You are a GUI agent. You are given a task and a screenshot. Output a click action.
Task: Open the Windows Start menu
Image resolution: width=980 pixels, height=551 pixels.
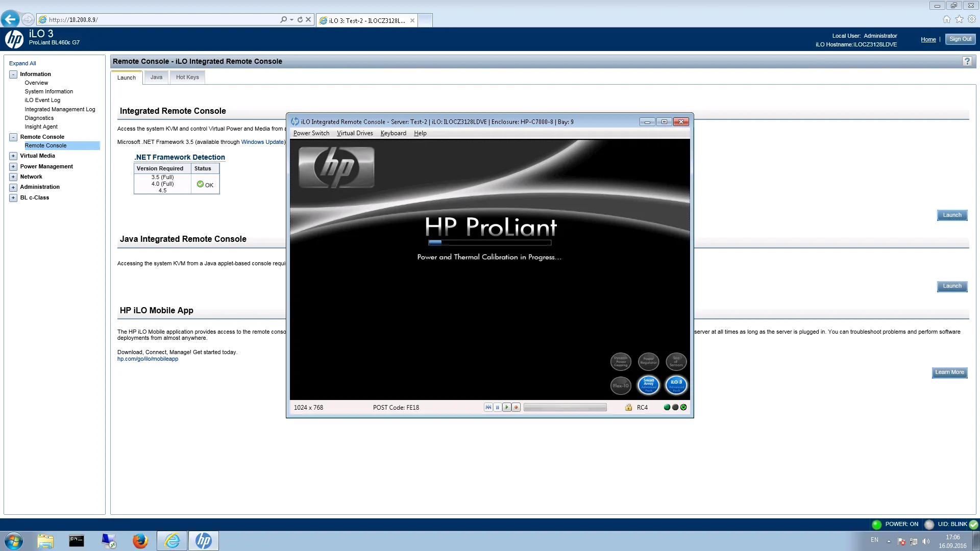(x=14, y=541)
